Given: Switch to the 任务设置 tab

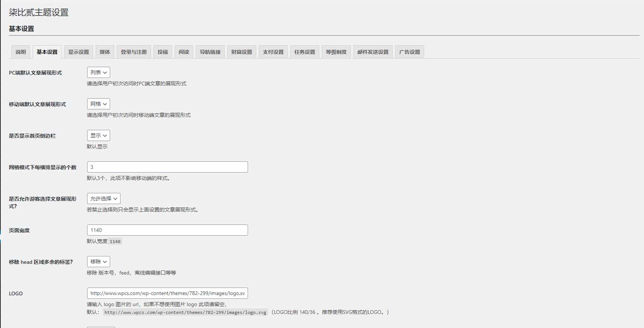Looking at the screenshot, I should coord(305,52).
